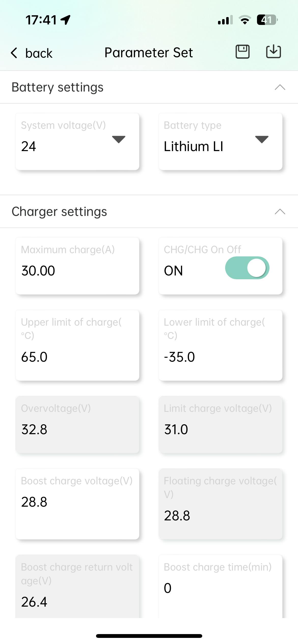Tap the battery level status icon
The image size is (298, 644).
(267, 20)
